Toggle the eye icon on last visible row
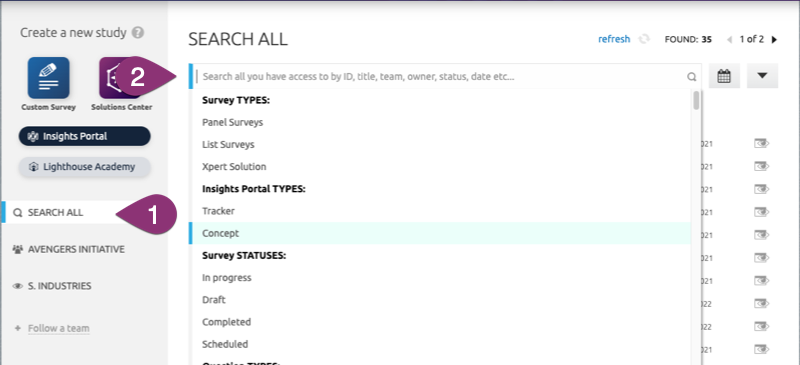This screenshot has width=800, height=365. (761, 349)
